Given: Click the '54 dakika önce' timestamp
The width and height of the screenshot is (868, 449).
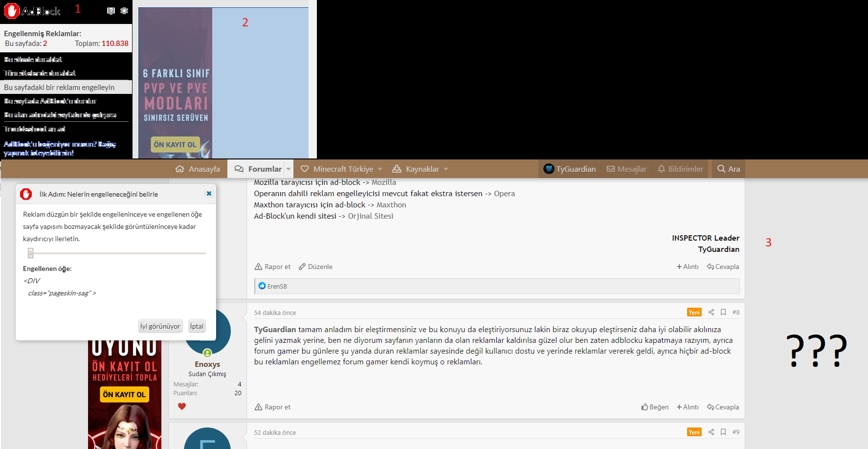Looking at the screenshot, I should coord(275,313).
